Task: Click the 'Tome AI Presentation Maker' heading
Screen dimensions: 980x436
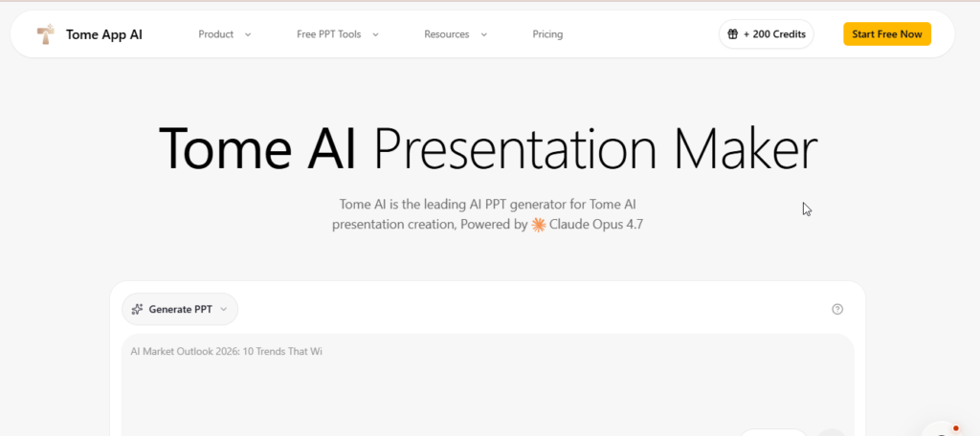Action: (488, 148)
